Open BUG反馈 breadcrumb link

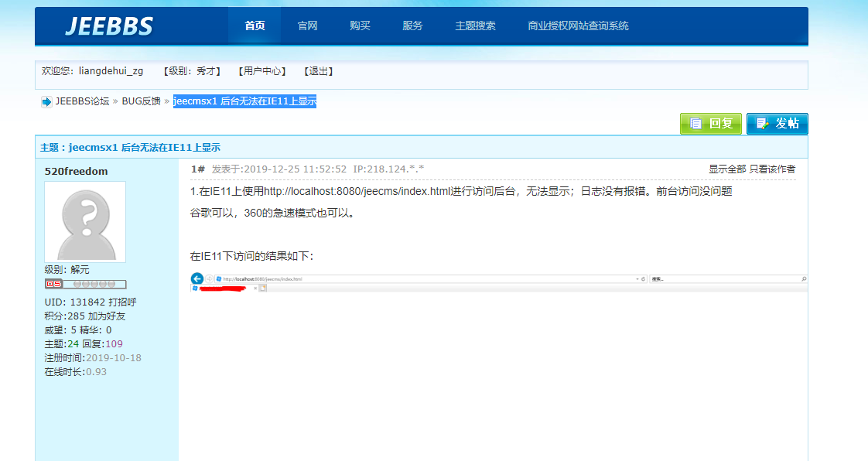coord(141,101)
